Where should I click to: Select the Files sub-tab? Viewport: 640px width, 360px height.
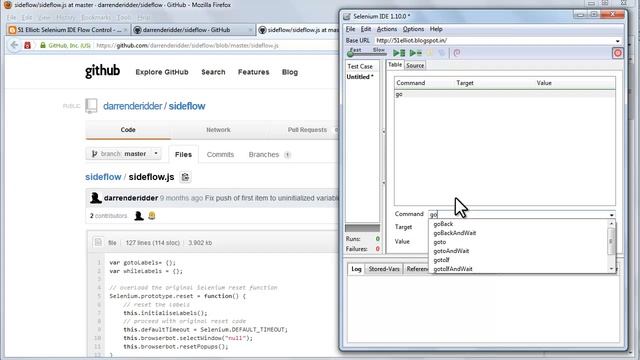point(183,154)
